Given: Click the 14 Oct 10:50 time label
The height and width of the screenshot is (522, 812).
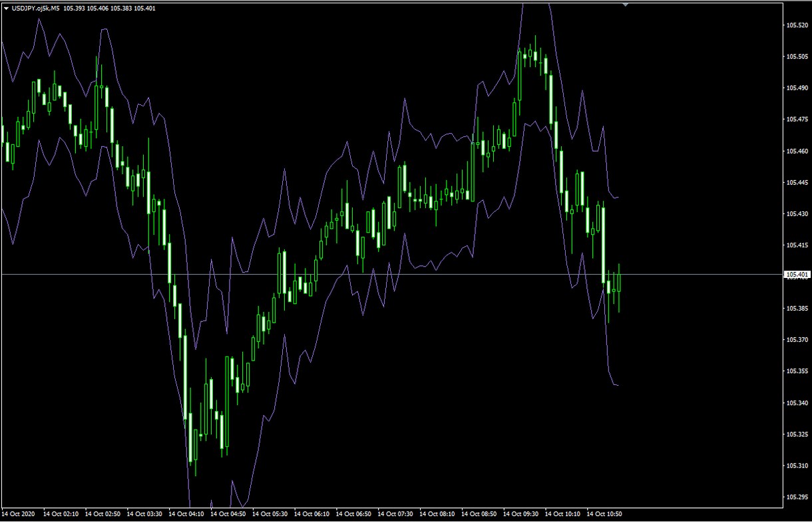Looking at the screenshot, I should click(605, 514).
